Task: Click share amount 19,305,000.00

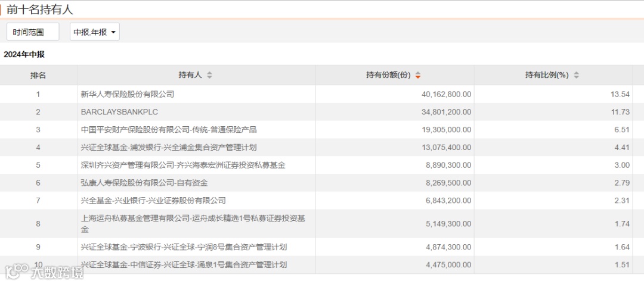Action: click(447, 130)
